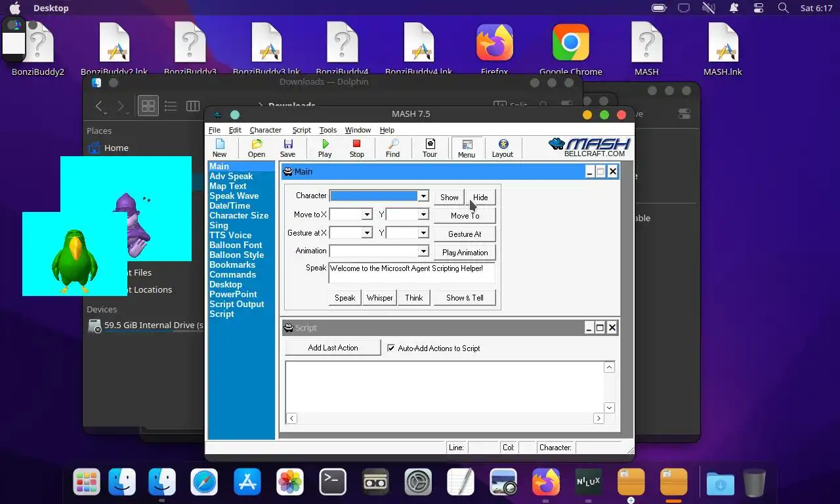This screenshot has height=504, width=840.
Task: Expand the Move to X dropdown
Action: [367, 215]
